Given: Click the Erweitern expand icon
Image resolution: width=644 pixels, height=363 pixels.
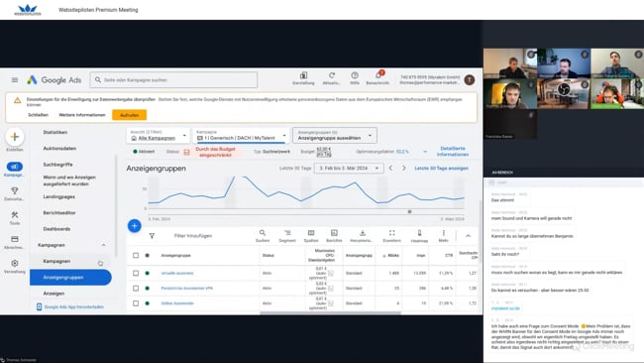Looking at the screenshot, I should (391, 233).
